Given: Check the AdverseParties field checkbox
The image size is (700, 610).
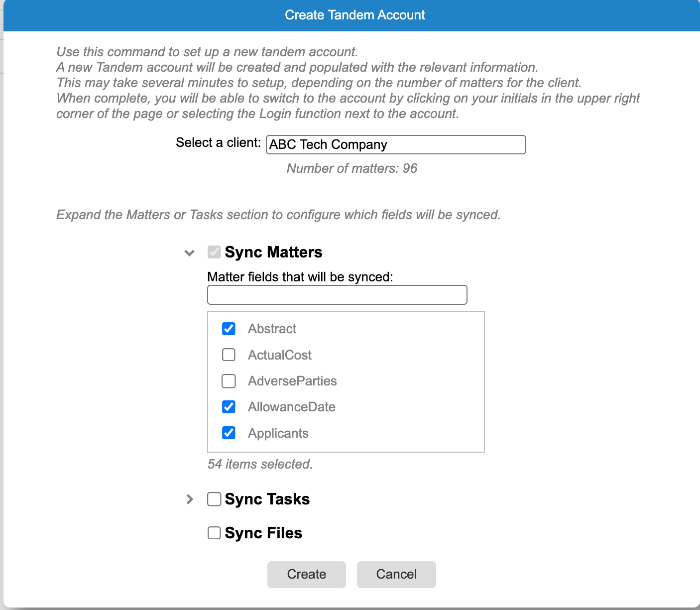Looking at the screenshot, I should point(229,381).
